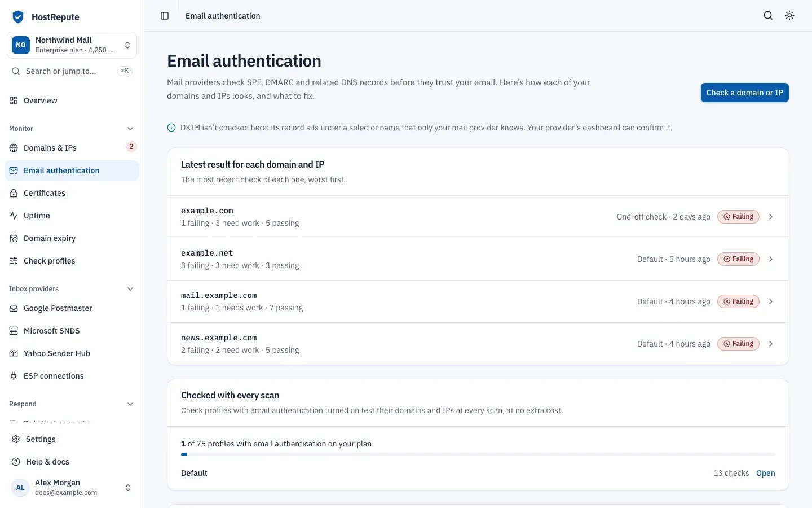
Task: Open the Northwind Mail workspace switcher
Action: coord(72,45)
